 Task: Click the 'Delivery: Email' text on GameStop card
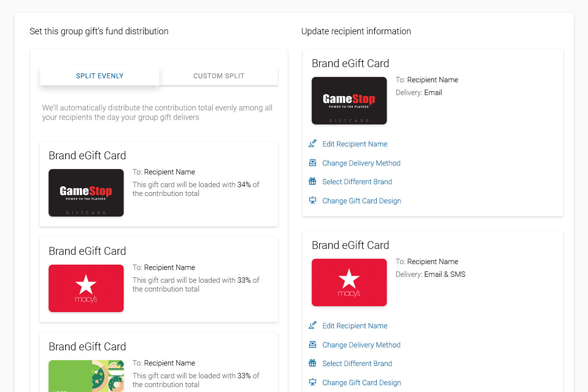[419, 93]
